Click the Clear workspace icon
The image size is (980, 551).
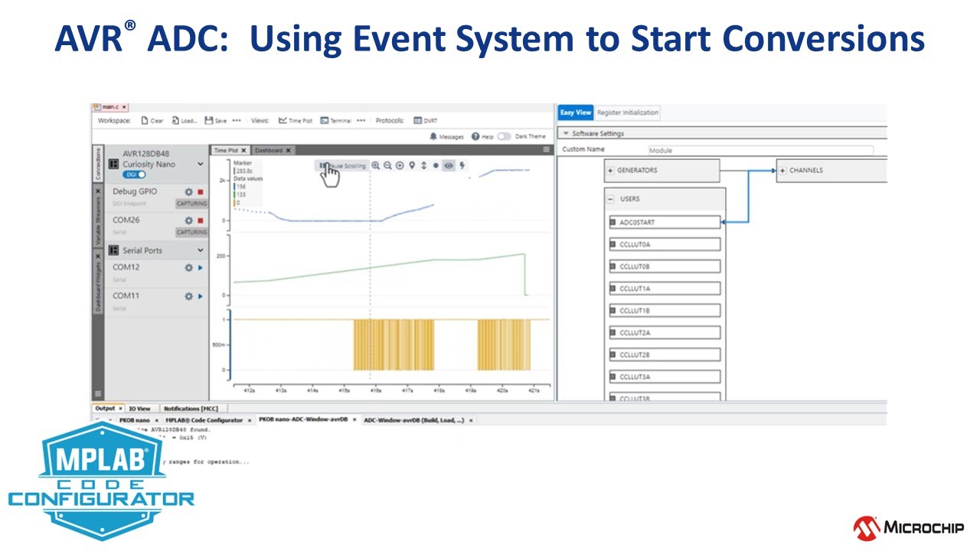coord(145,120)
